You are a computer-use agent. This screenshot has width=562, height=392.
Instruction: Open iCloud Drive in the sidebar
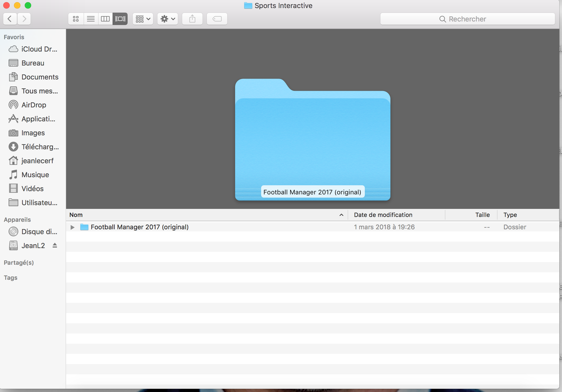point(33,49)
